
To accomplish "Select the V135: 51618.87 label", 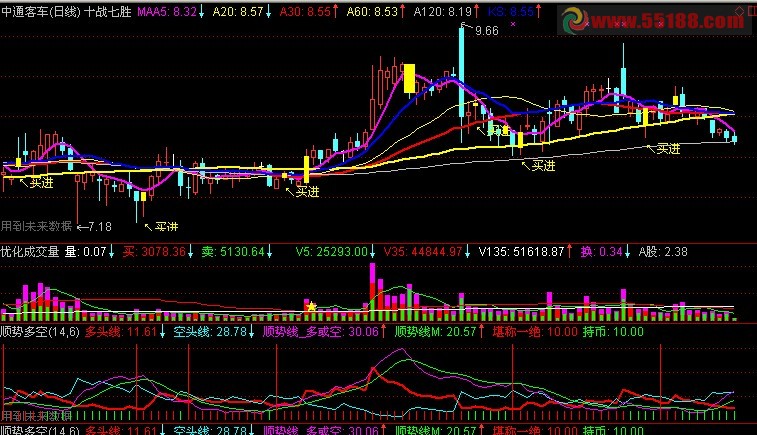I will 521,252.
